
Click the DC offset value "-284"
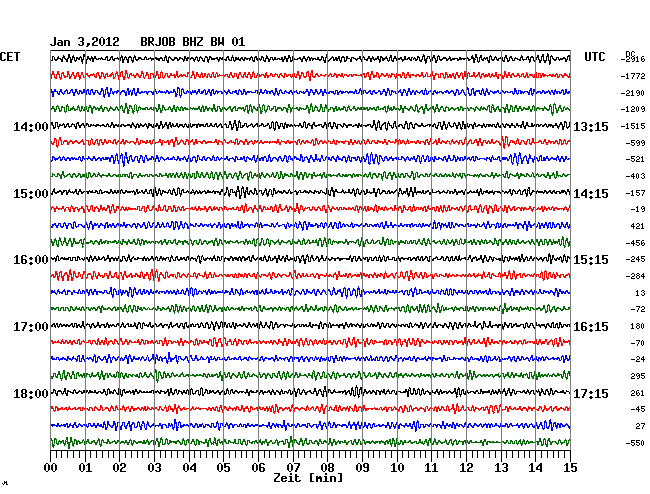click(635, 276)
